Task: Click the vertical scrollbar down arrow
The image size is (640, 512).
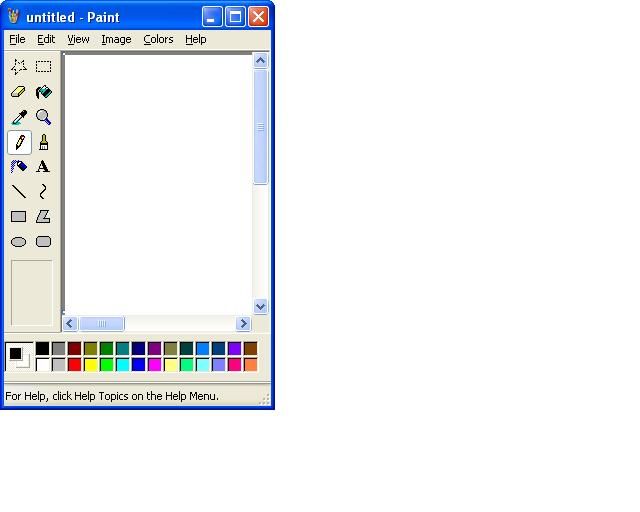Action: [x=260, y=306]
